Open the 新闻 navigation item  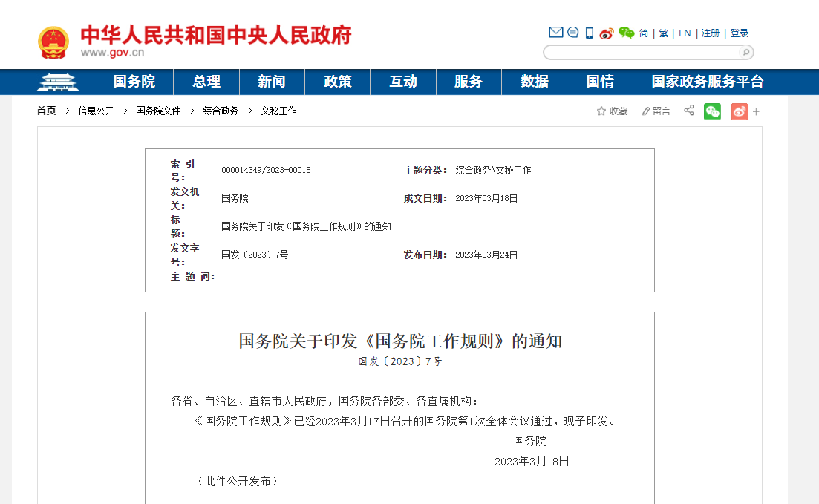point(271,82)
